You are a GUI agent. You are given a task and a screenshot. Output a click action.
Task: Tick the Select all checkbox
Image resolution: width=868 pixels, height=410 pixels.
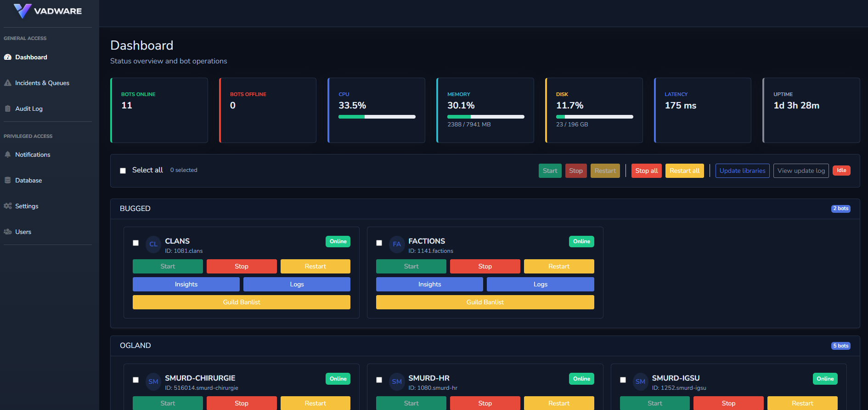(123, 171)
